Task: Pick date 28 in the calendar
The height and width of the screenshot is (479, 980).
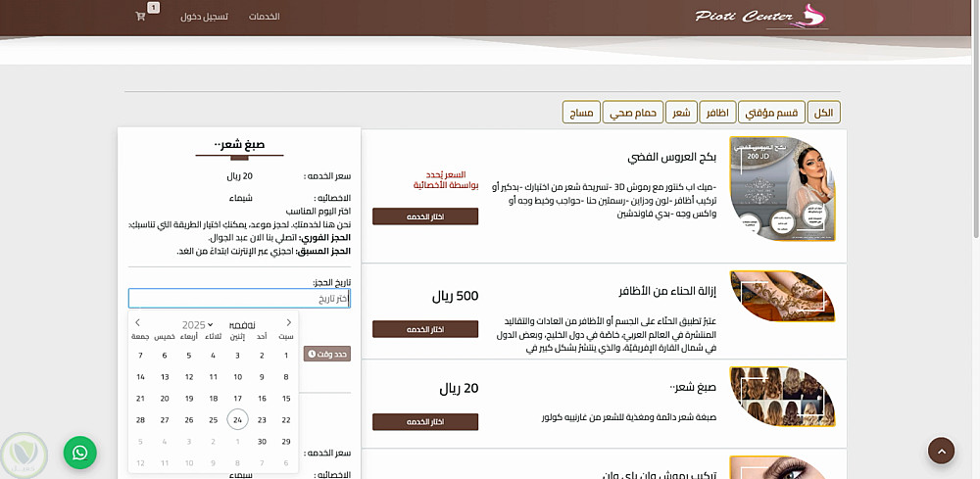Action: [x=140, y=420]
